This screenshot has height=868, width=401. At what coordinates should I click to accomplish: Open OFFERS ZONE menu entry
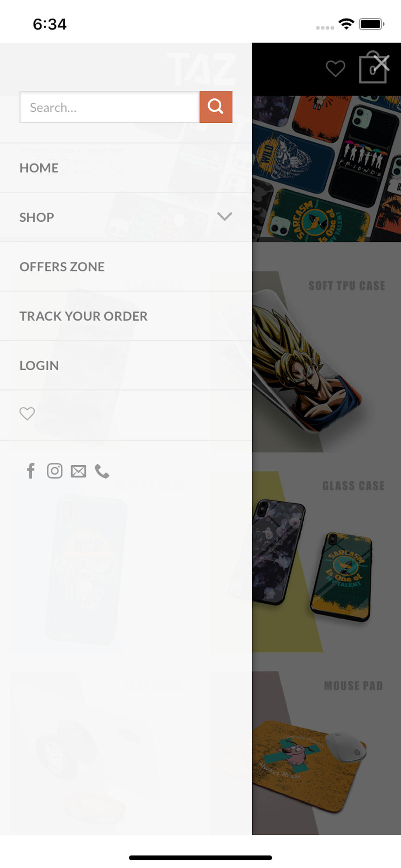(62, 267)
